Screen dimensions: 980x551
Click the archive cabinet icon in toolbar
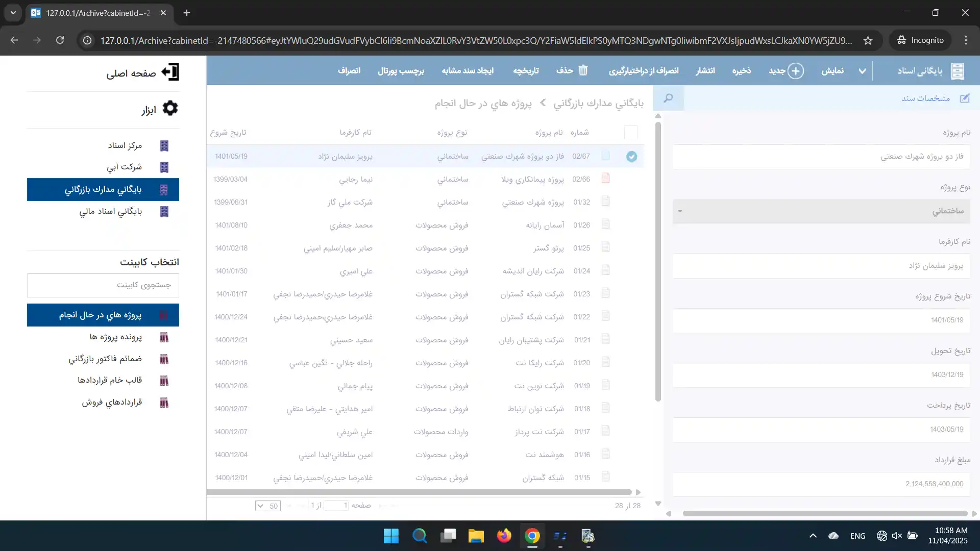(958, 71)
